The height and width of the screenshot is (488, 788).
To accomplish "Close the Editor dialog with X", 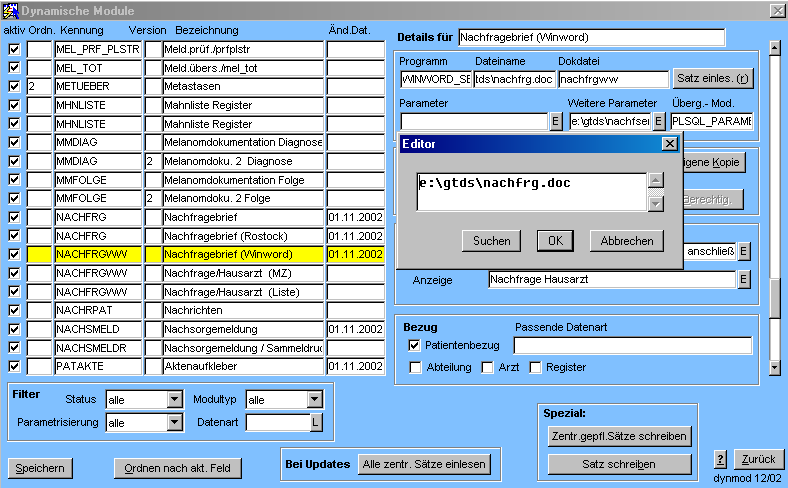I will 670,144.
